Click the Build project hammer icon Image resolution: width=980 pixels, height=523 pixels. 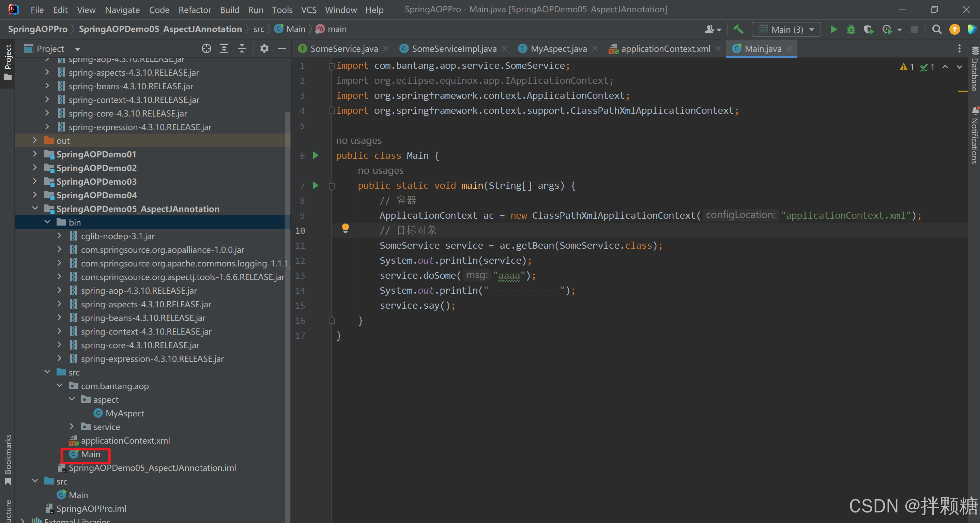point(738,29)
